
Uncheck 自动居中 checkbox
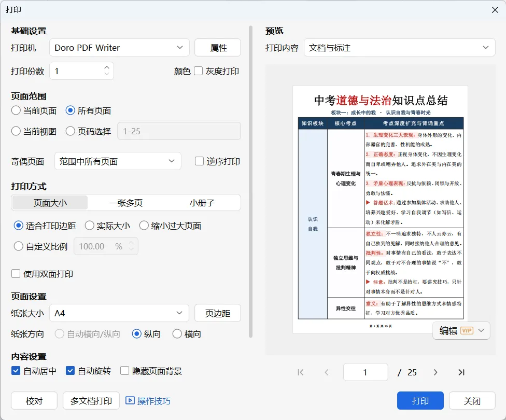click(x=16, y=371)
